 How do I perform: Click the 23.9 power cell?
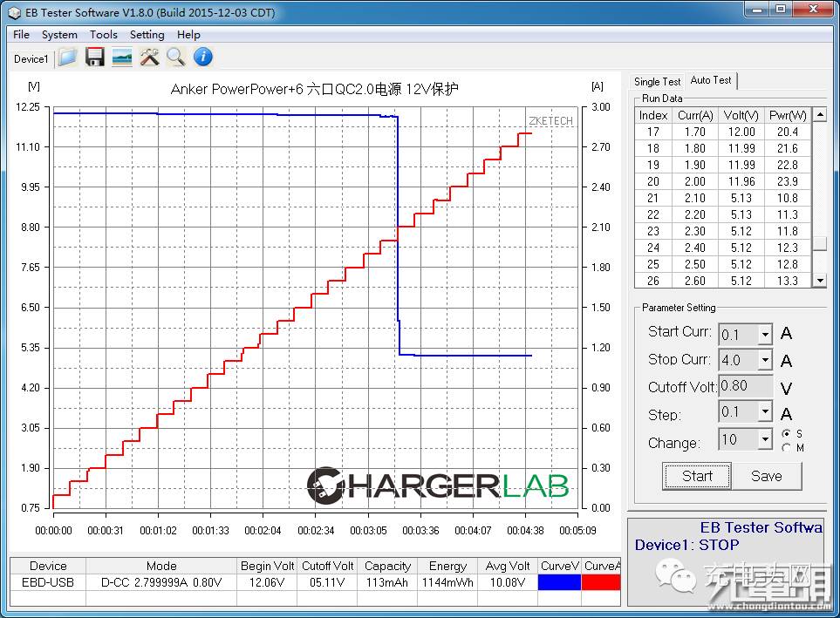pos(788,181)
